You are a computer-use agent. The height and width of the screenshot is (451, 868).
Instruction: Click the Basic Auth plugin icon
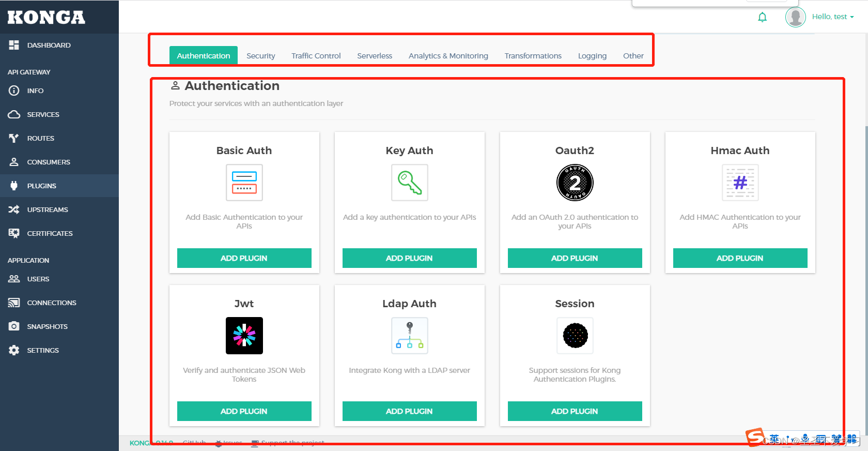click(244, 183)
